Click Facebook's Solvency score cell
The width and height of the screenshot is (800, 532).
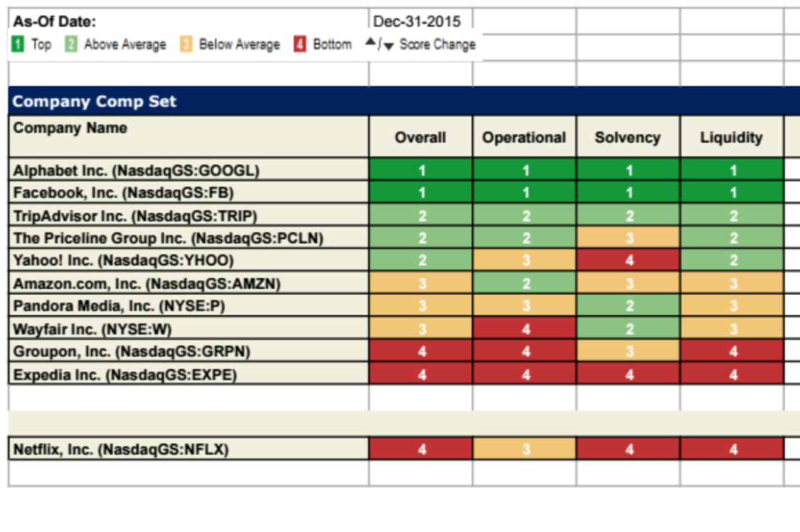click(x=628, y=192)
